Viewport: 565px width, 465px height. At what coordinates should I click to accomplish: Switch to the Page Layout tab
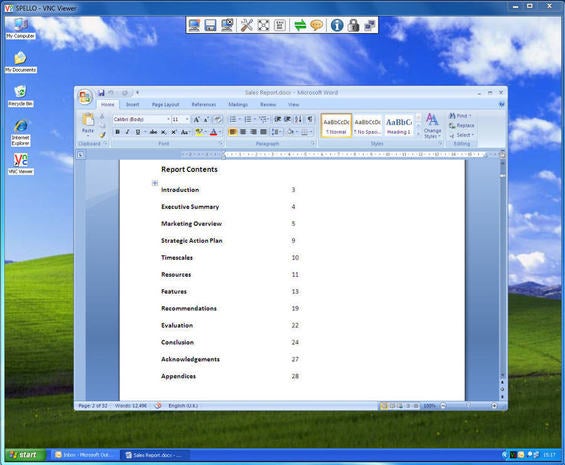click(x=165, y=105)
